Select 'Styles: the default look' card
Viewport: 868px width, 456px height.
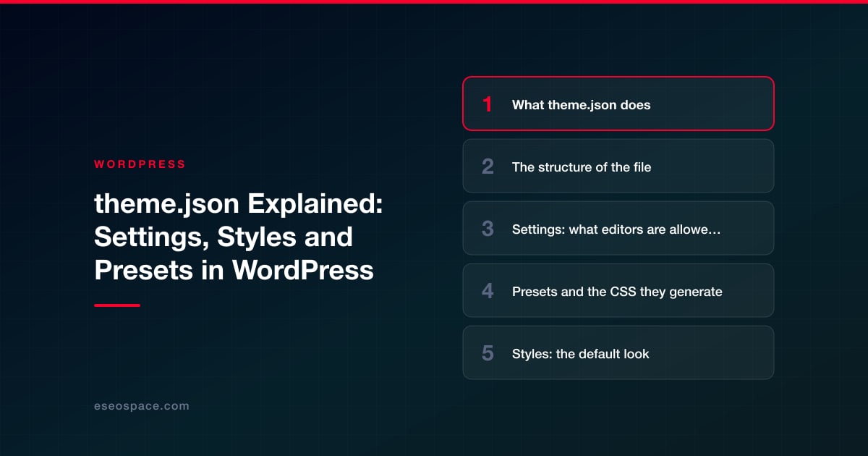[618, 352]
